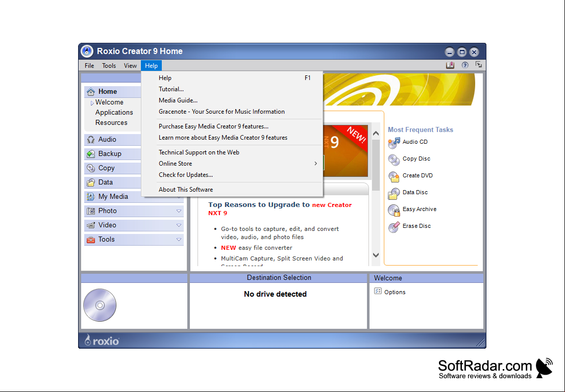Open the Audio category label

pyautogui.click(x=107, y=139)
